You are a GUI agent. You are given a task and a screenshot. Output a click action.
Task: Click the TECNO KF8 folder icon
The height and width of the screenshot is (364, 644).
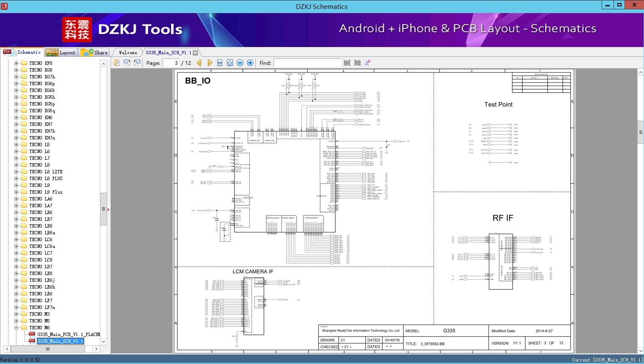coord(24,63)
